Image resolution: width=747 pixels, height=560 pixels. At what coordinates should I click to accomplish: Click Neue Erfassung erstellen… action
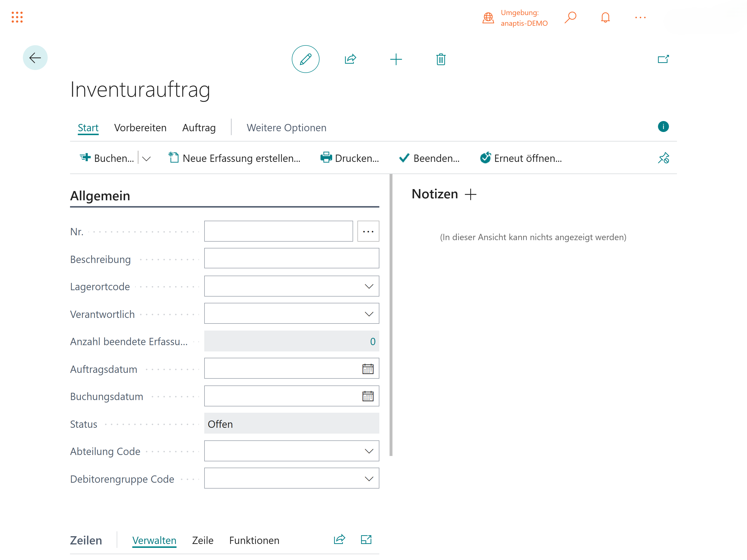(234, 158)
